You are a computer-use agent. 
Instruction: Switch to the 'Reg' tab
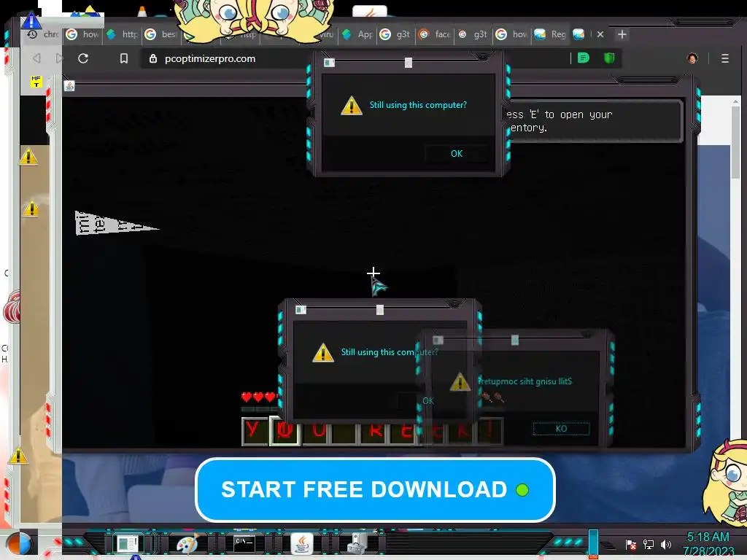coord(550,34)
